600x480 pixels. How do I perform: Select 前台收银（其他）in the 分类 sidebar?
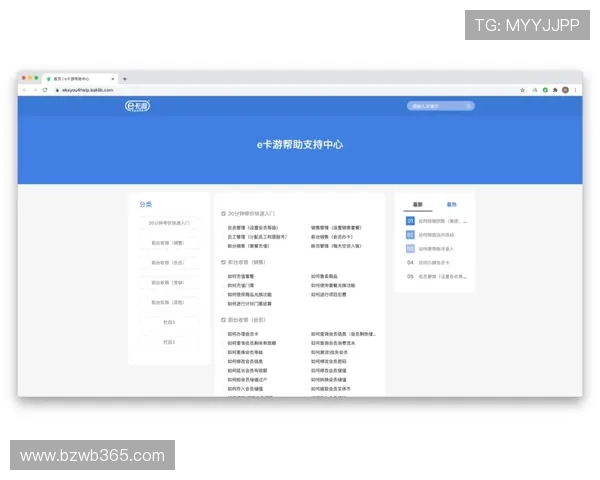(169, 302)
